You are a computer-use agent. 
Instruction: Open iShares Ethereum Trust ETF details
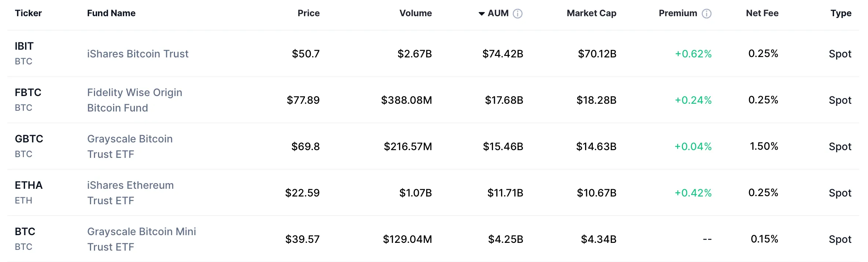pyautogui.click(x=130, y=193)
